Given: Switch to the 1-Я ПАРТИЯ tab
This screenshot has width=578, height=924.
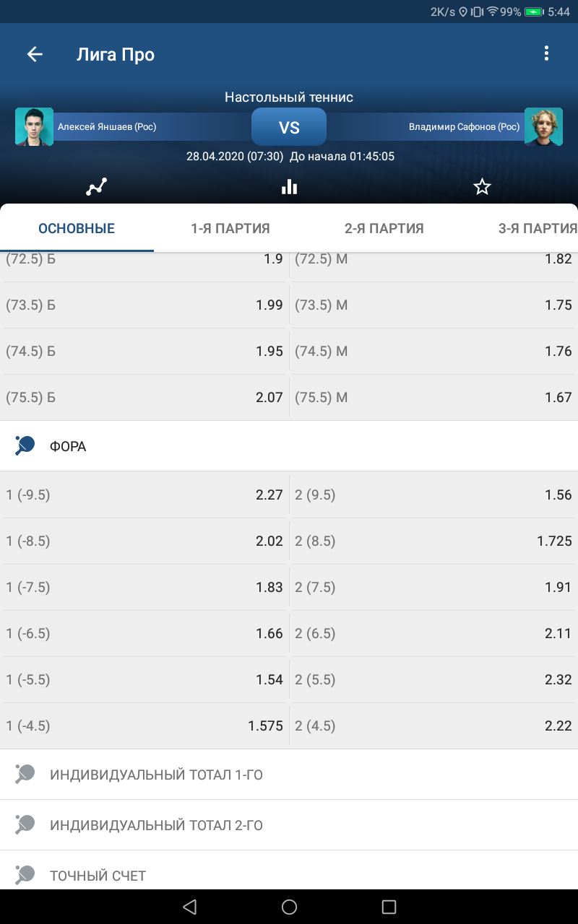Looking at the screenshot, I should (230, 228).
